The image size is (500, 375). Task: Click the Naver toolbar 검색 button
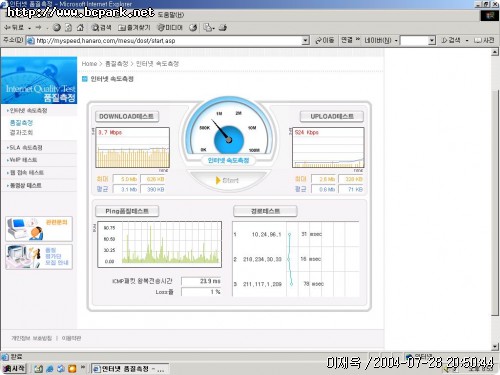click(451, 40)
